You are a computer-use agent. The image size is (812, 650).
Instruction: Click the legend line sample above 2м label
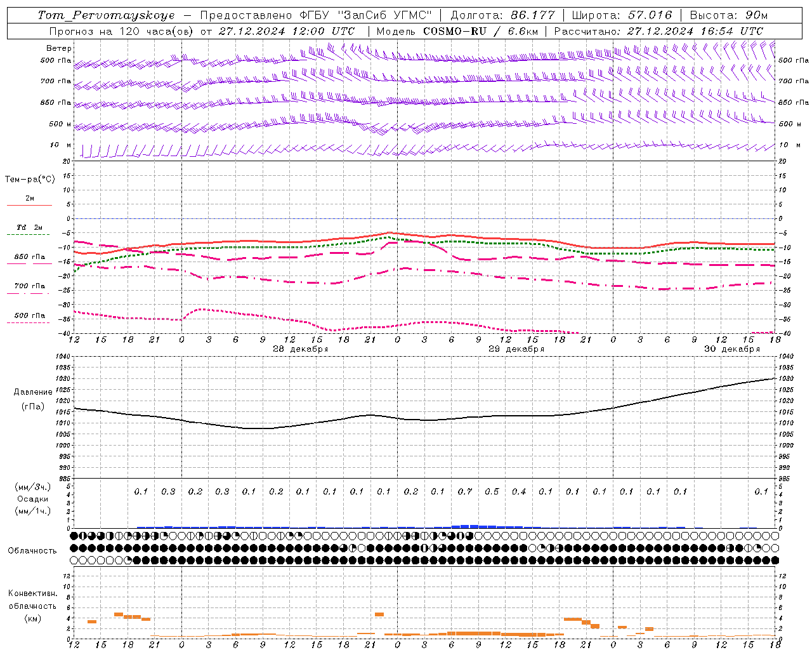29,206
